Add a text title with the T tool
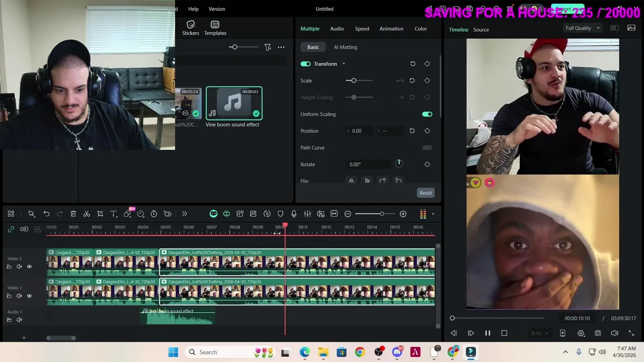 click(114, 214)
